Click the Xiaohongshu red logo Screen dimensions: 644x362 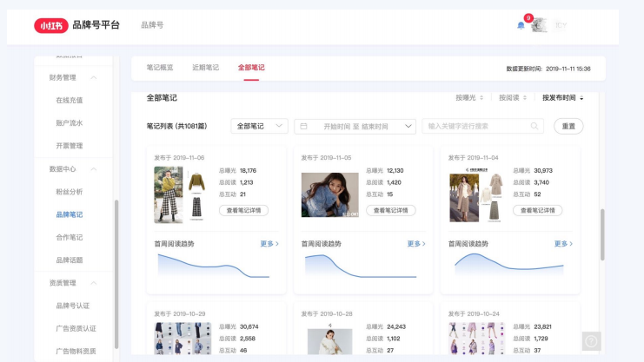coord(50,25)
